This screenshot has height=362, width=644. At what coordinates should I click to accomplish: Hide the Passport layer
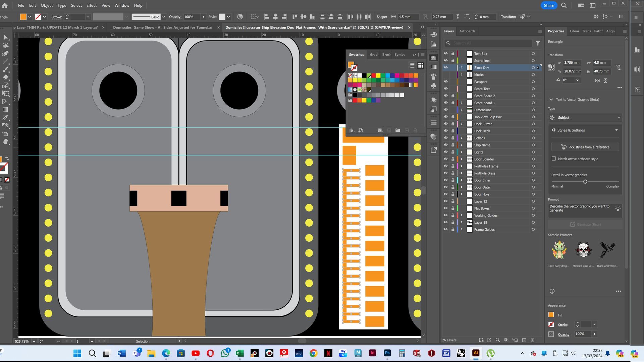tap(445, 81)
